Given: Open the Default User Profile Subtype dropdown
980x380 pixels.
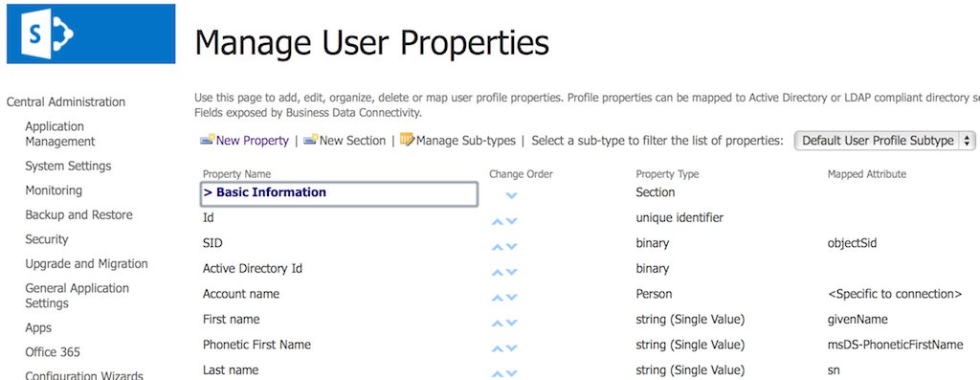Looking at the screenshot, I should 884,141.
